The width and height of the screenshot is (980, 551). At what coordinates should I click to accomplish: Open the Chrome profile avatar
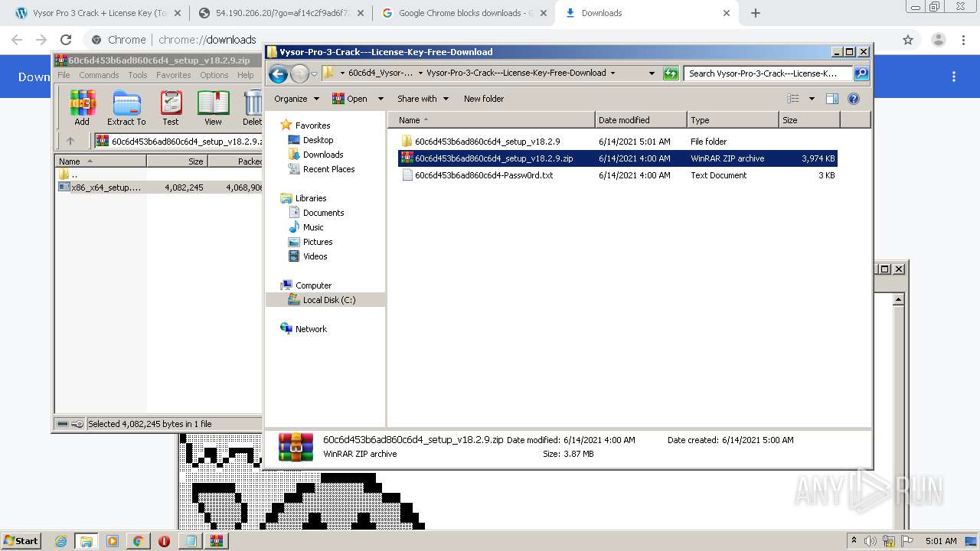point(939,40)
